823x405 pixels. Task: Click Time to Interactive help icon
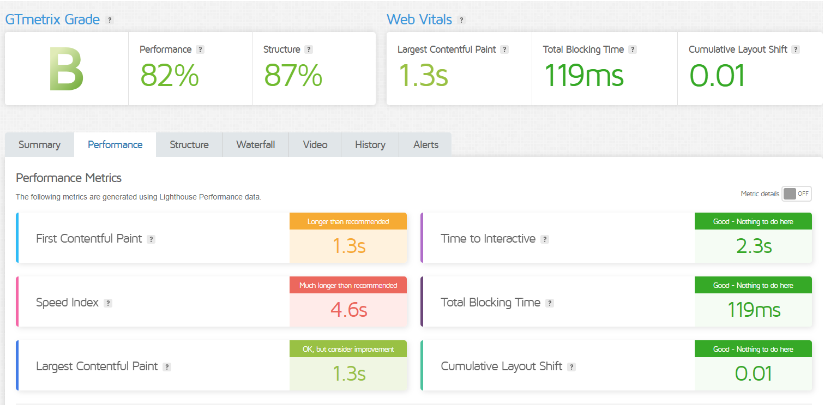coord(545,239)
